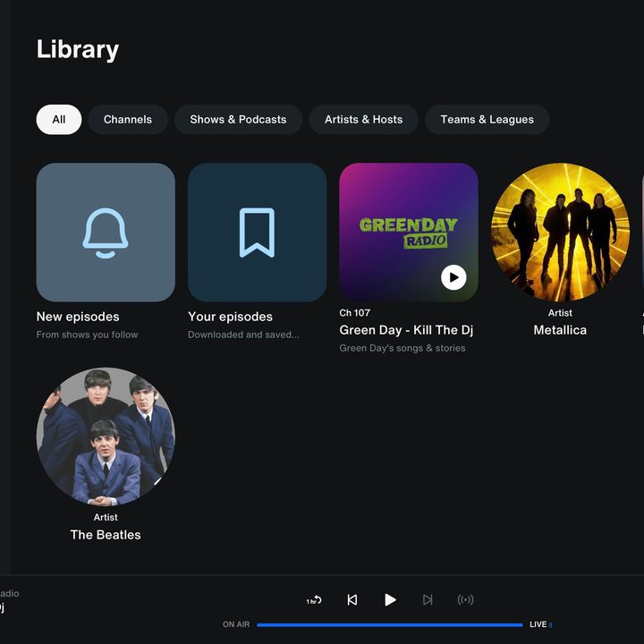Click the Metallica artist name

point(560,330)
